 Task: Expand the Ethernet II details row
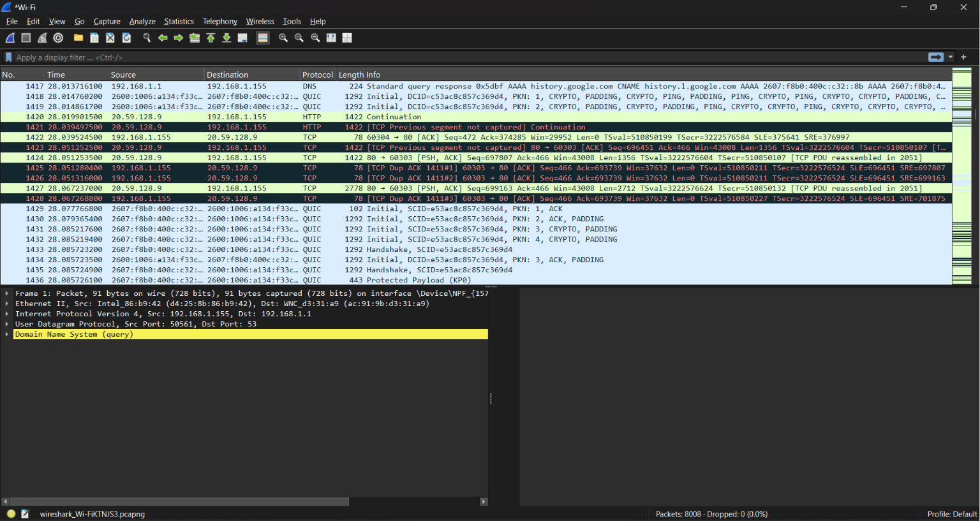point(7,304)
